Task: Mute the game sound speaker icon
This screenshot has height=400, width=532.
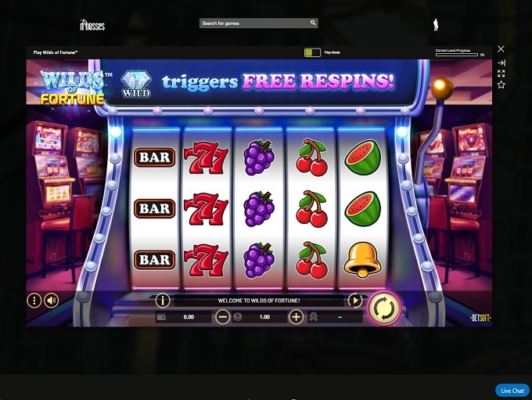Action: [52, 301]
